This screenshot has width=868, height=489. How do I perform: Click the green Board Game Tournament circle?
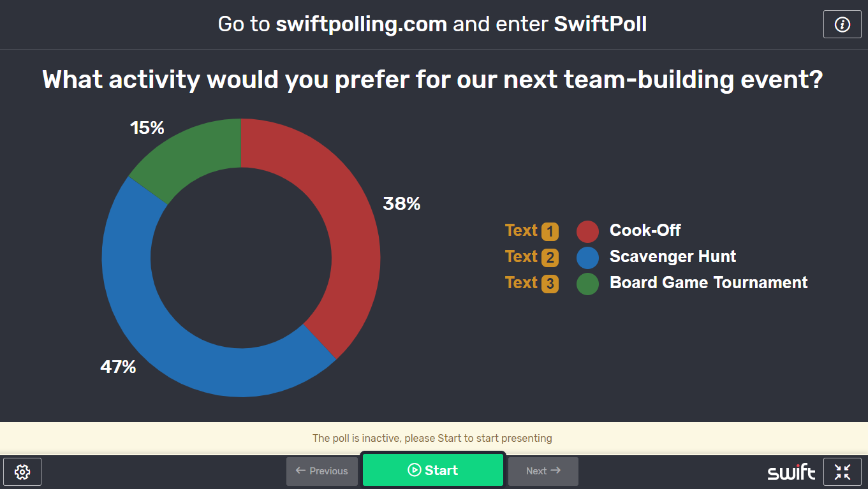[587, 284]
